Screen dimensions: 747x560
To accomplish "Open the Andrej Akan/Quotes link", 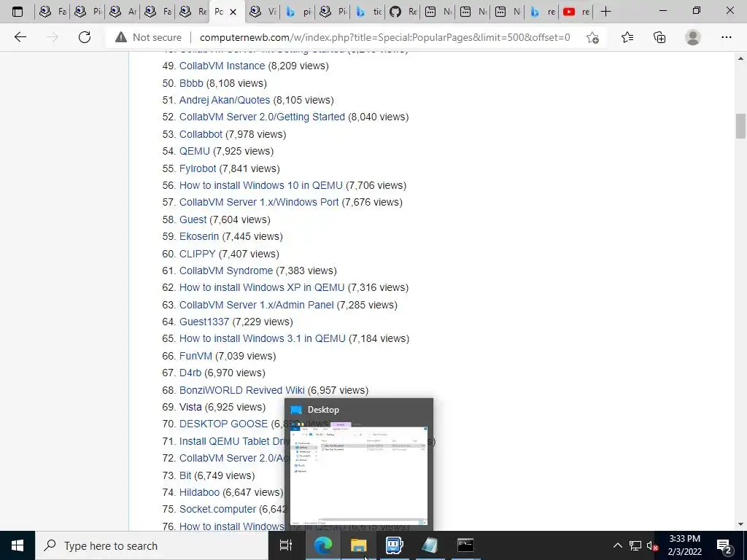I will pyautogui.click(x=225, y=100).
